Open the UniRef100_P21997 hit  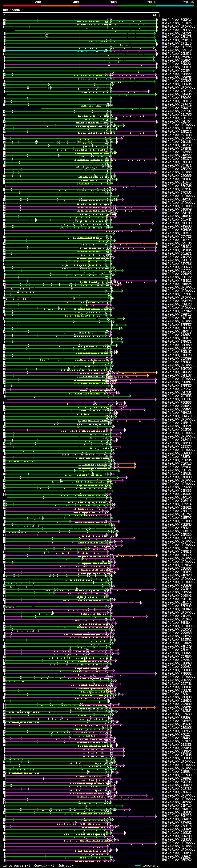[x=176, y=294]
